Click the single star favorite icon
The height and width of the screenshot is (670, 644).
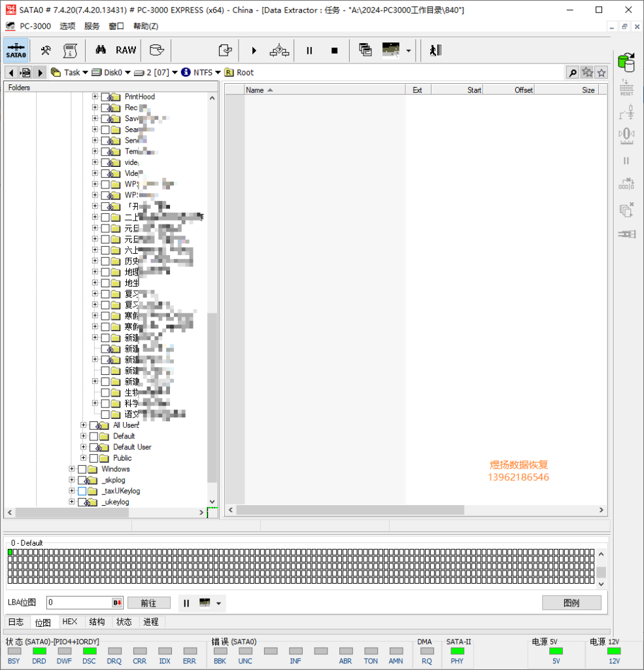pyautogui.click(x=602, y=73)
